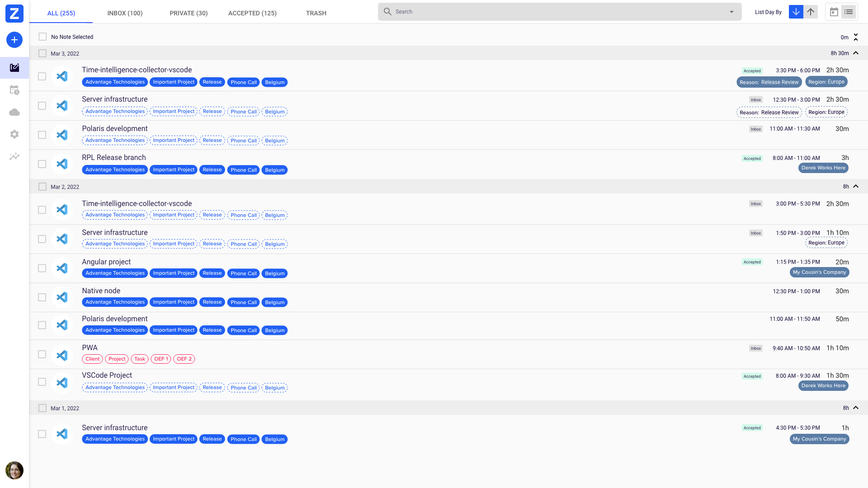Click the List Day By label
Viewport: 868px width, 488px height.
tap(768, 12)
